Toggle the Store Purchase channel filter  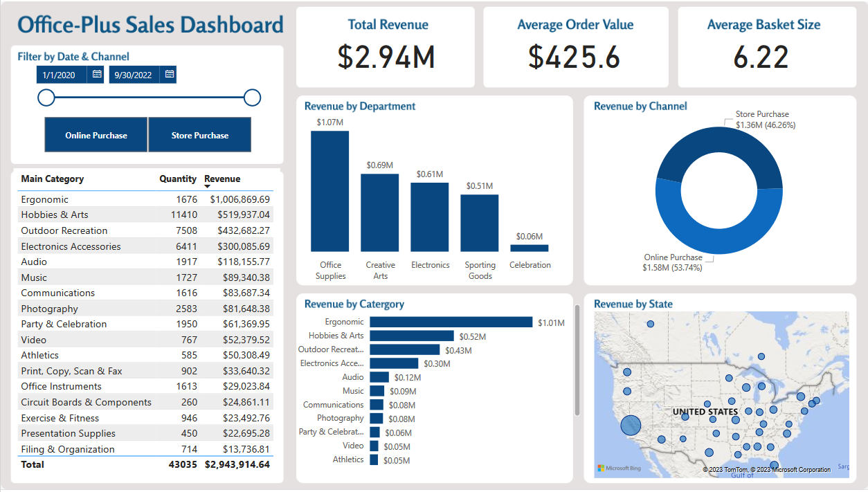(x=200, y=135)
